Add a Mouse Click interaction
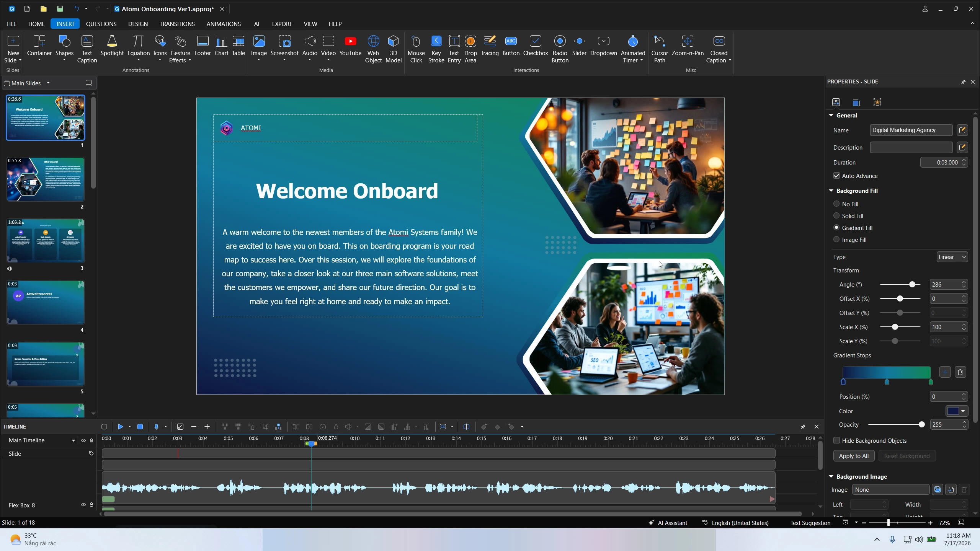The height and width of the screenshot is (551, 980). pyautogui.click(x=416, y=49)
